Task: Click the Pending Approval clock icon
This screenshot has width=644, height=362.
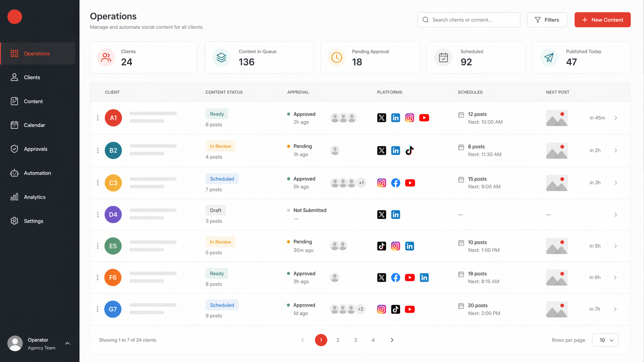Action: (337, 57)
